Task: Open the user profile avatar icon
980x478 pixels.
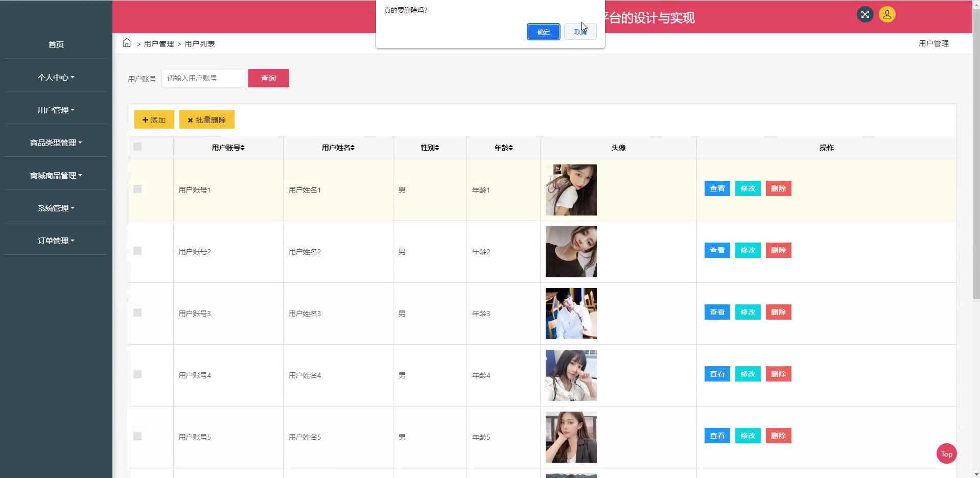Action: (x=887, y=14)
